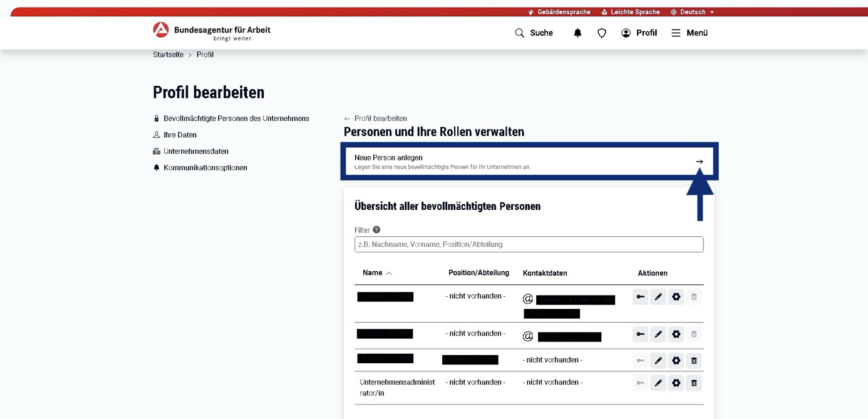This screenshot has width=868, height=419.
Task: Click the pencil edit icon in second row
Action: (658, 334)
